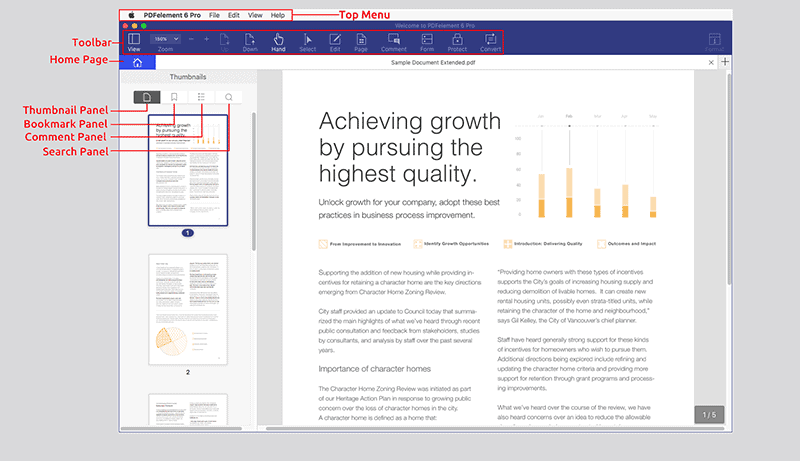Open the Protect tool

(457, 42)
